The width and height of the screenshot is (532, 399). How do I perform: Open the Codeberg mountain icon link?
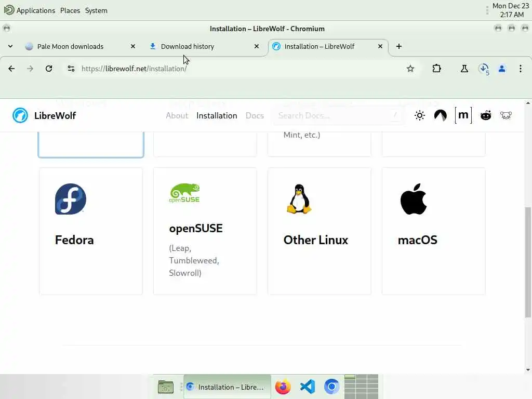pos(441,116)
